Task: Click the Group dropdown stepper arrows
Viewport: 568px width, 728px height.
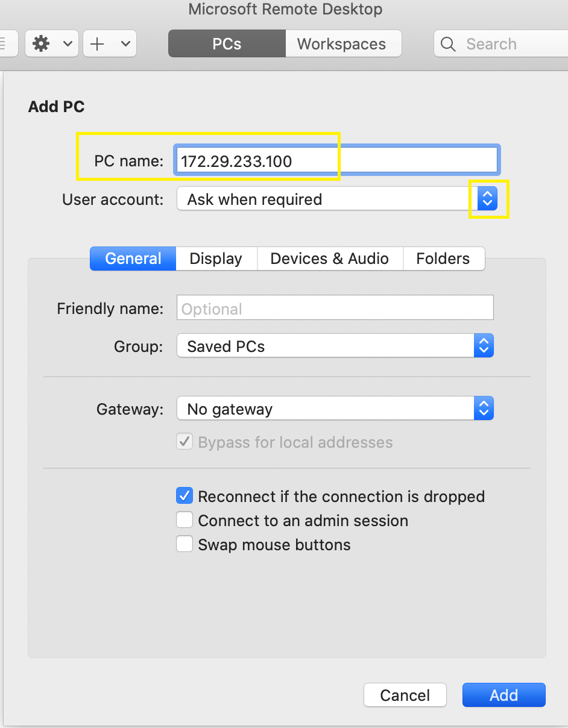Action: point(484,345)
